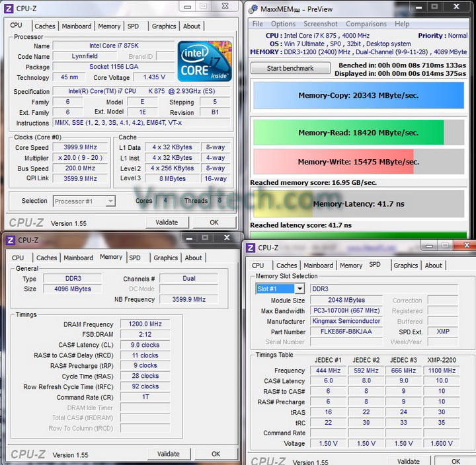Select CPU tab in the CPU-Z Memory window

point(18,258)
